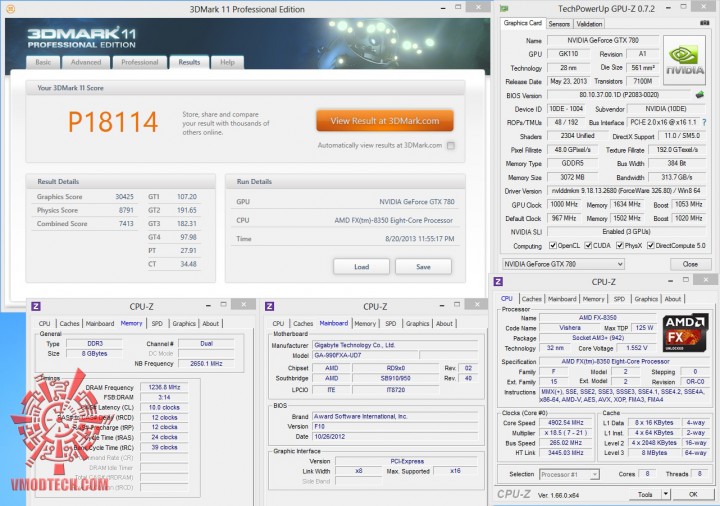Click the 3DMark 11 title bar app icon
Screen dimensions: 720x506
coord(10,9)
